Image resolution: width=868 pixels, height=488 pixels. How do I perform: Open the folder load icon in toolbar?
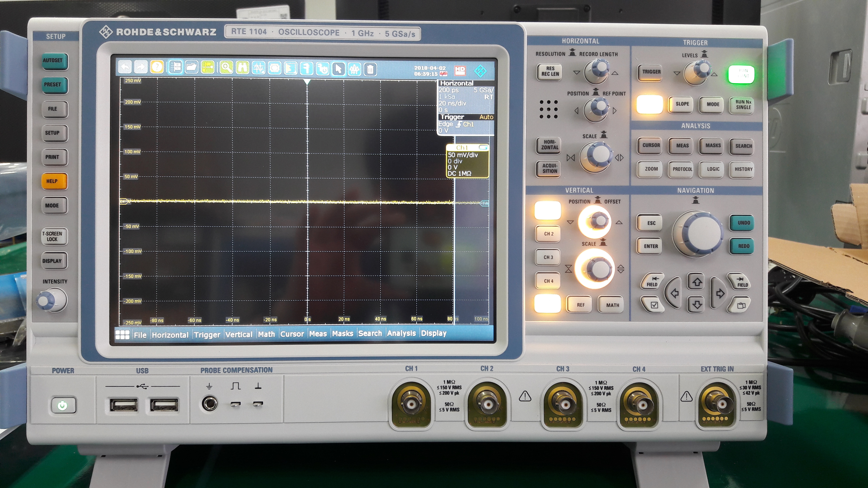(191, 67)
